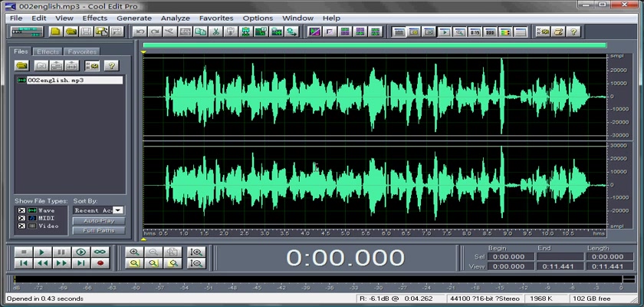Click the View End field 0:11.441

pos(560,266)
